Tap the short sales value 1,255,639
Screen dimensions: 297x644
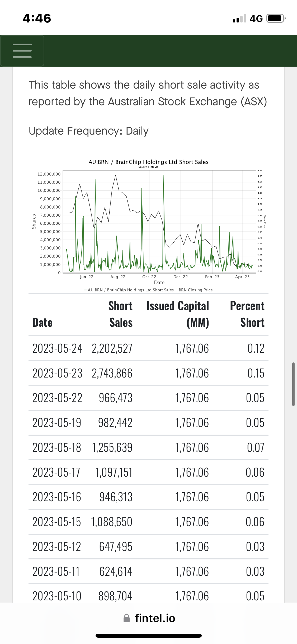(112, 447)
